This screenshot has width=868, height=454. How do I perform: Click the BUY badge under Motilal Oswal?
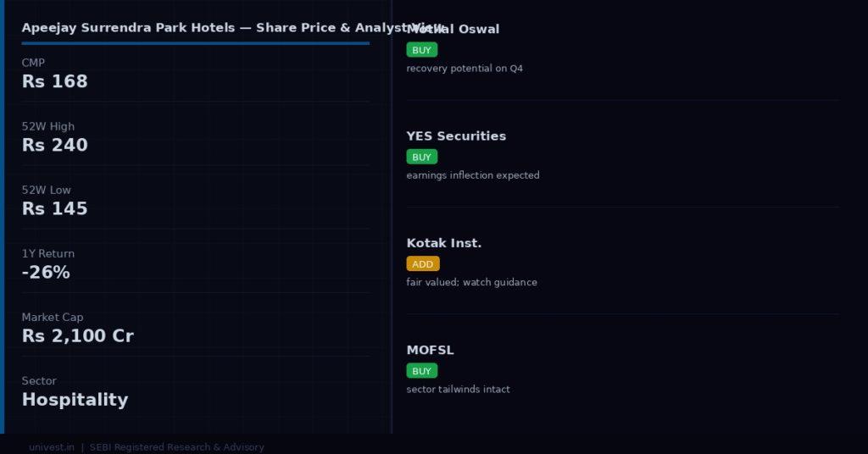(422, 50)
